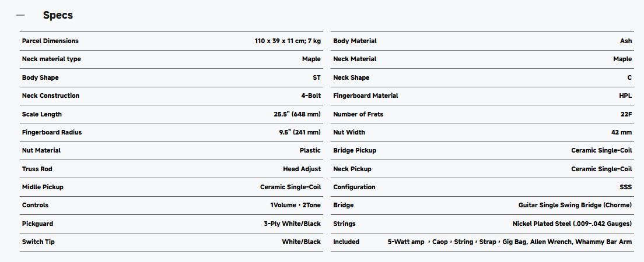Click the 1Volume 2Tone controls value
This screenshot has height=262, width=644.
[295, 205]
